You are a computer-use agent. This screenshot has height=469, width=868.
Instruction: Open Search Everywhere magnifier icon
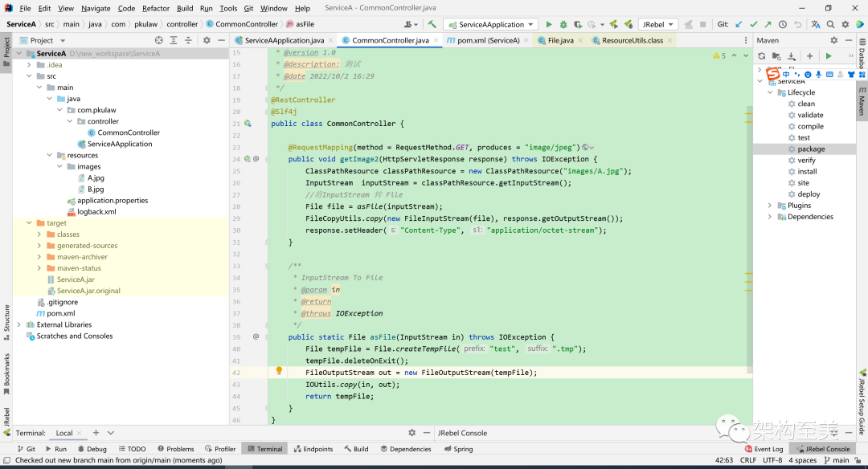coord(830,25)
